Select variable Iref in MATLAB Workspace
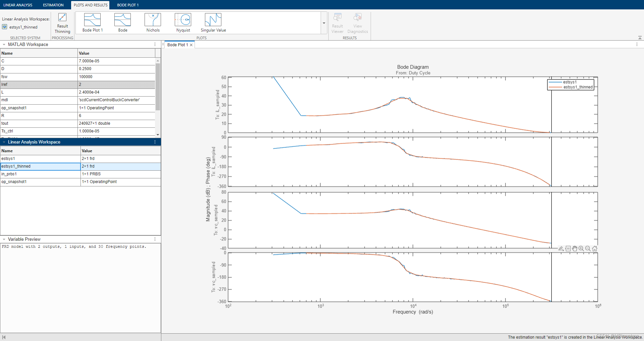 [77, 84]
